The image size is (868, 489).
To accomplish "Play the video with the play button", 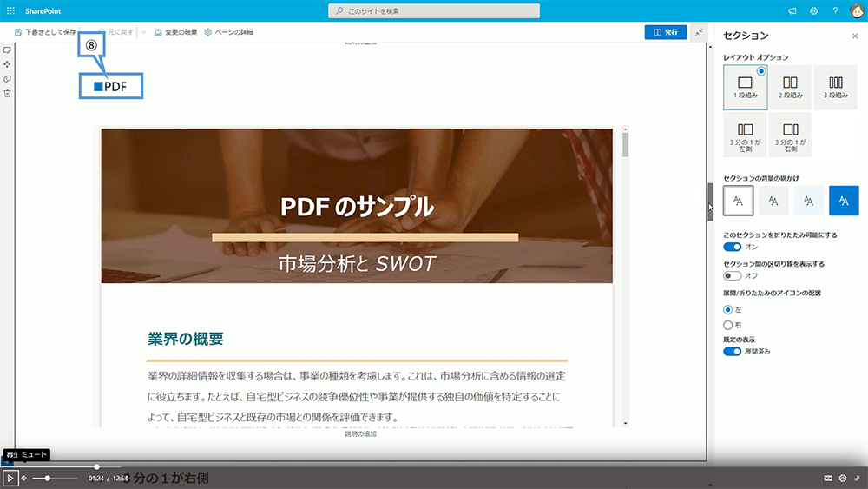I will pos(10,478).
